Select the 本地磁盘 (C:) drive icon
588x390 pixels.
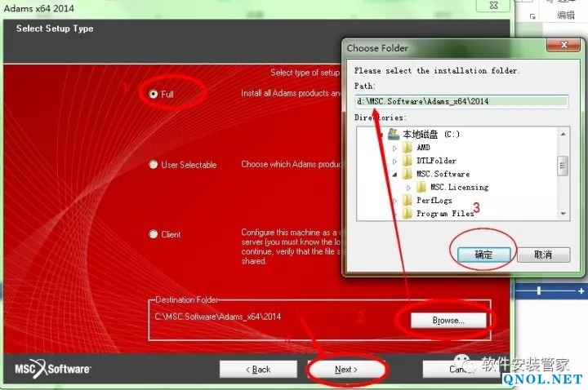pyautogui.click(x=394, y=134)
